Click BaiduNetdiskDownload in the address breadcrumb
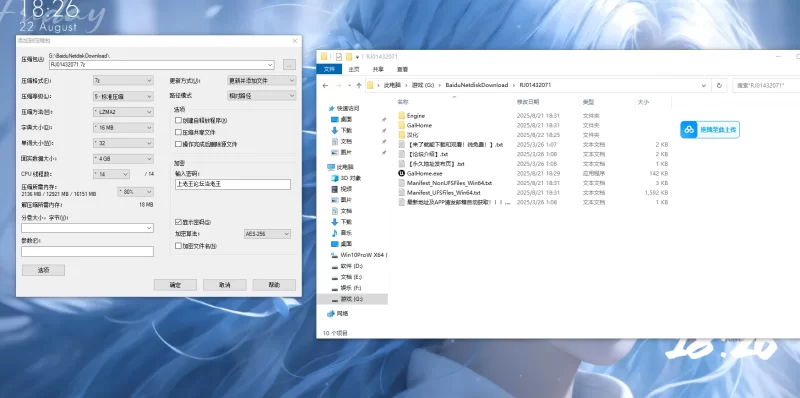 coord(477,85)
